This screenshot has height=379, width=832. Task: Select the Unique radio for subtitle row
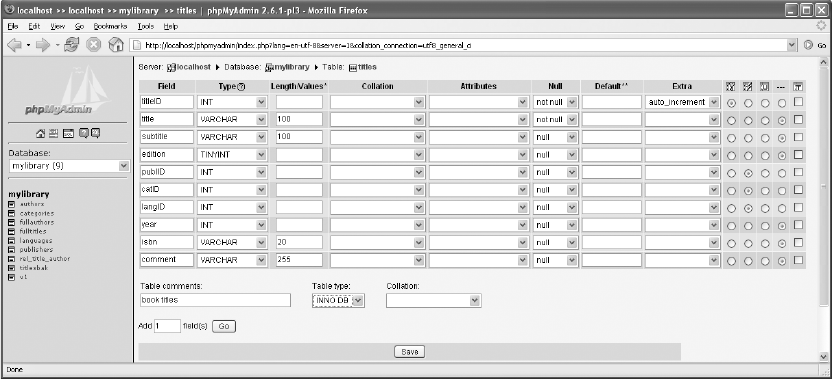765,138
